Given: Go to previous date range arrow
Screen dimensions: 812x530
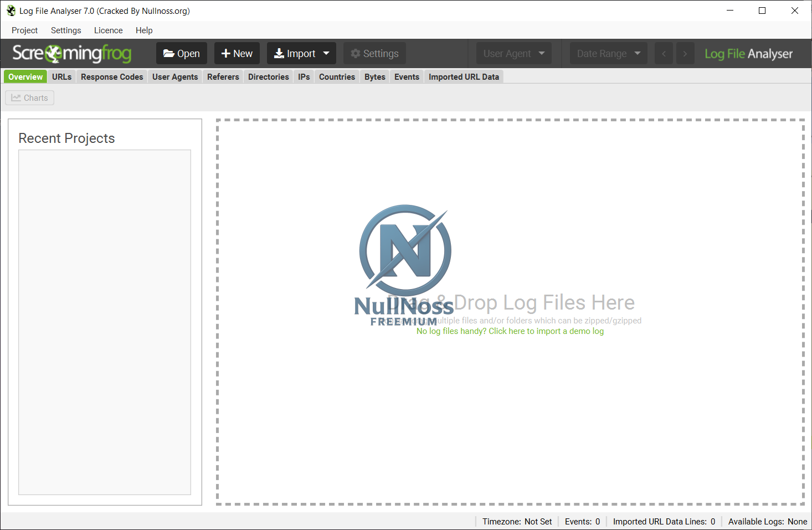Looking at the screenshot, I should [x=664, y=54].
